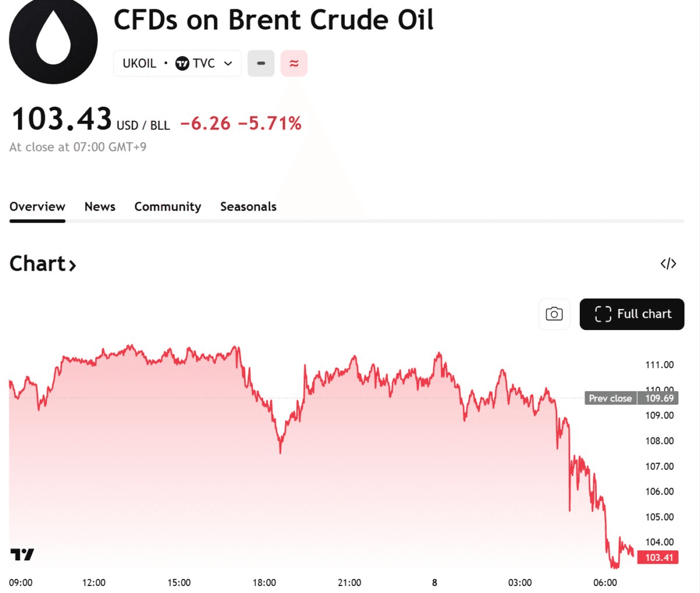Click the gray minus badge
Image resolution: width=700 pixels, height=593 pixels.
pyautogui.click(x=261, y=64)
